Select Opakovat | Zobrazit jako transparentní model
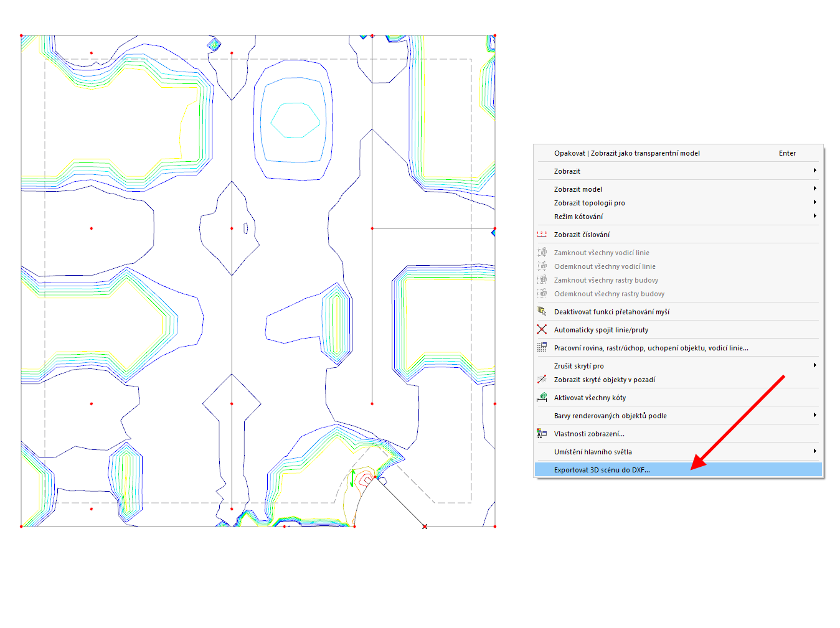This screenshot has height=628, width=840. tap(626, 153)
